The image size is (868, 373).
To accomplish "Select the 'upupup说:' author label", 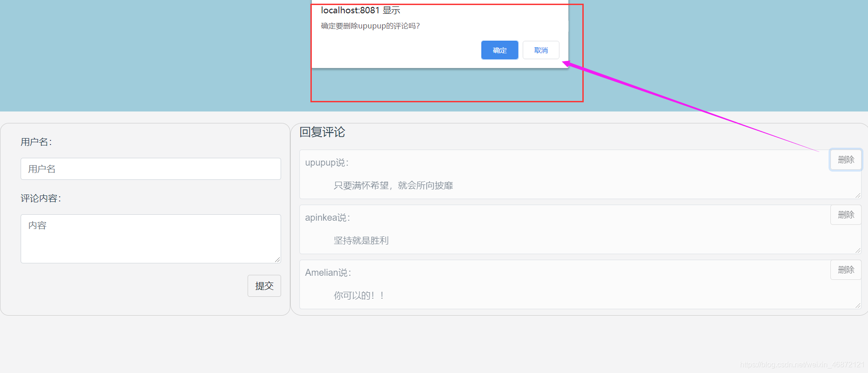I will (x=327, y=163).
